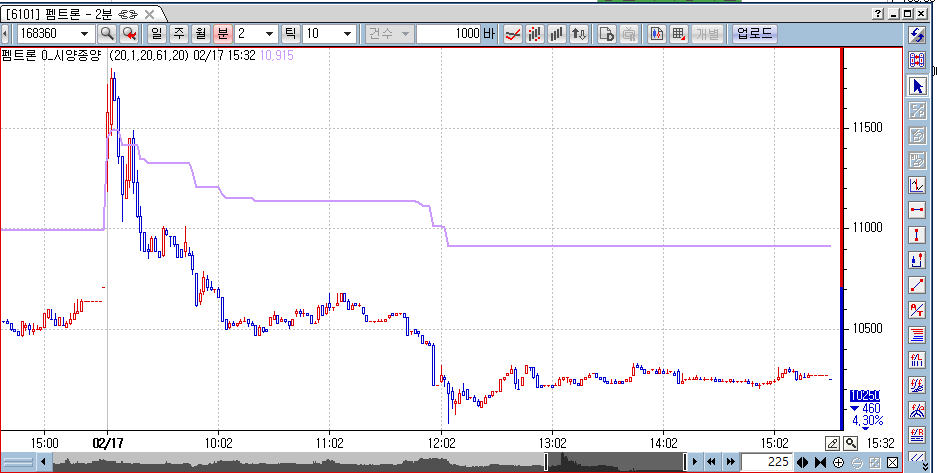Select the diagonal trend line tool
937x473 pixels.
coord(917,285)
